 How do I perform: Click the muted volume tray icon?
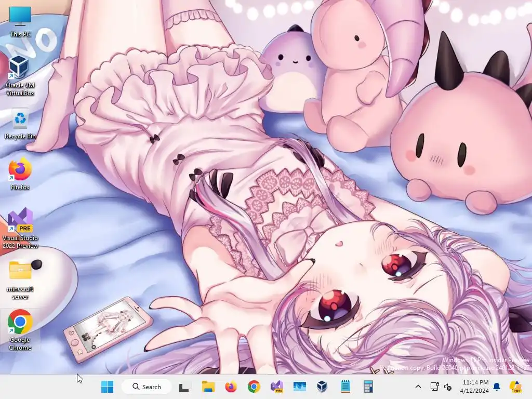(448, 387)
